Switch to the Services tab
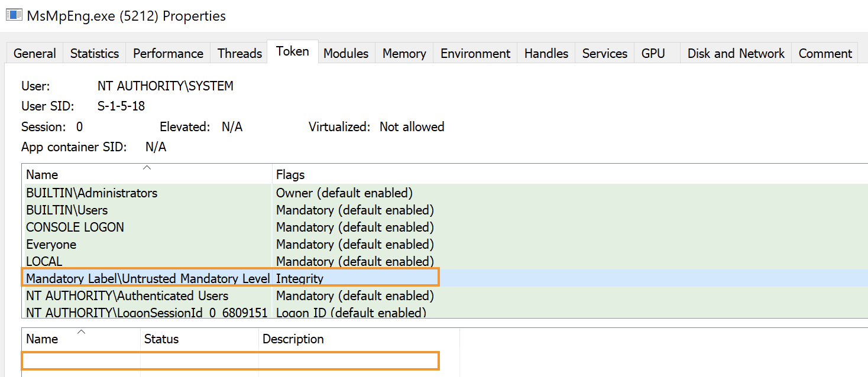This screenshot has width=868, height=377. coord(604,53)
